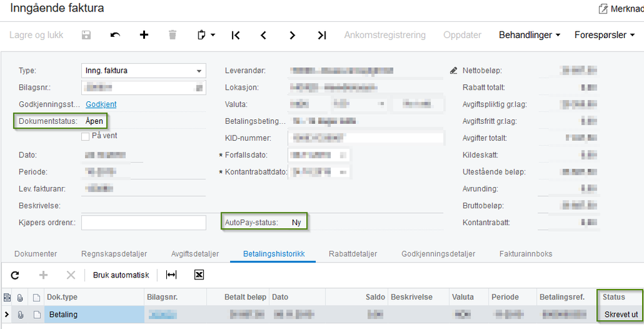Expand the Behandlinger menu
This screenshot has width=644, height=329.
[529, 35]
